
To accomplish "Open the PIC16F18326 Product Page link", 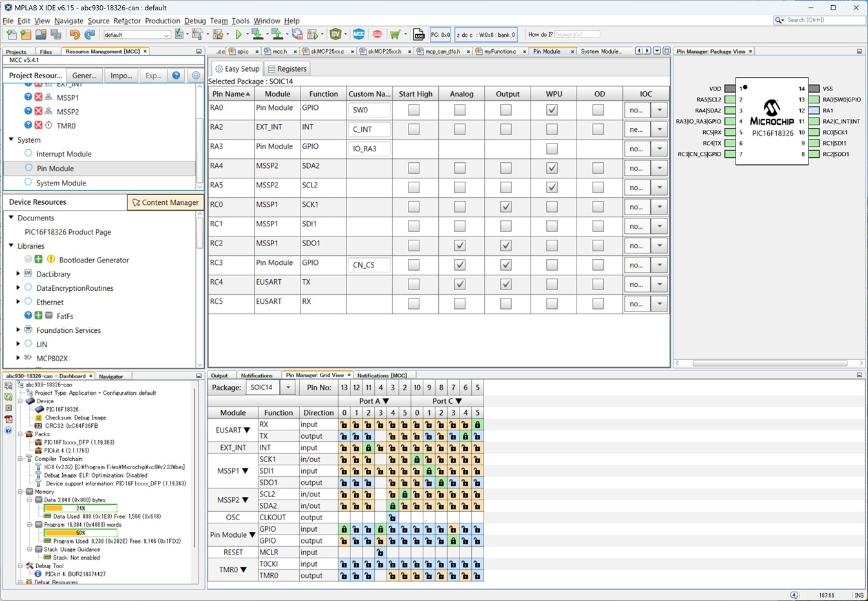I will (68, 232).
